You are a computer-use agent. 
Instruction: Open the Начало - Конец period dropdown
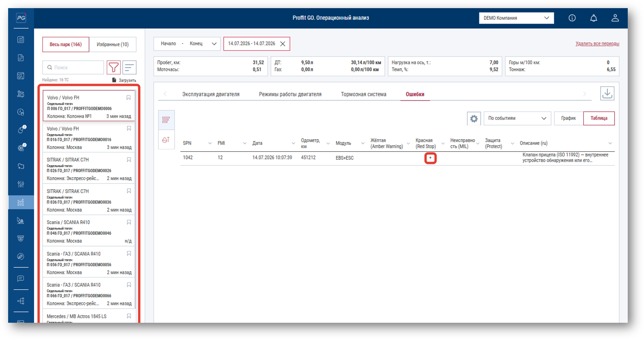[187, 44]
